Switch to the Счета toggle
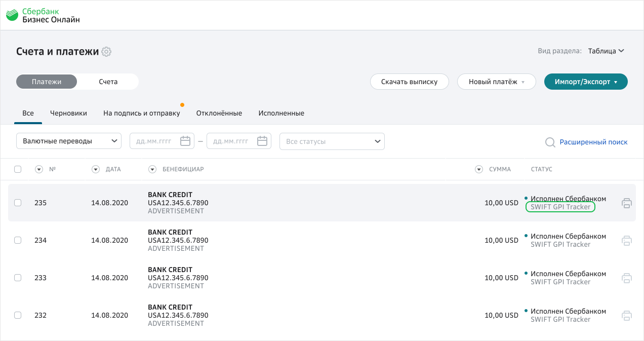 (108, 82)
